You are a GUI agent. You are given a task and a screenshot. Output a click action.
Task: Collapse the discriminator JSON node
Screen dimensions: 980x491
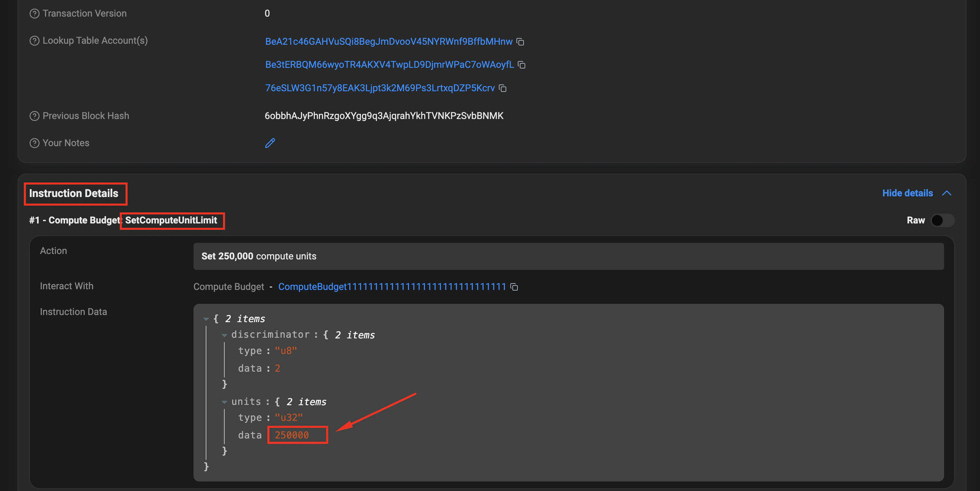(224, 335)
